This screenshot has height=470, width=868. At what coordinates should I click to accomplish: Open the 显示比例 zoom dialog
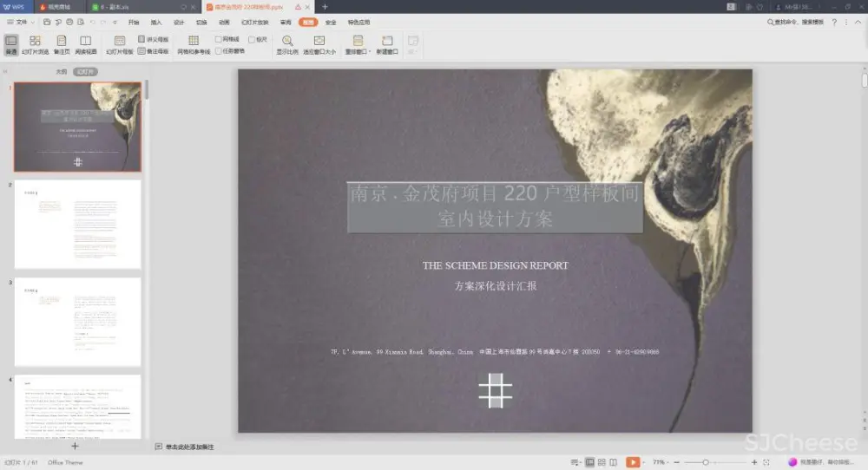pyautogui.click(x=286, y=45)
